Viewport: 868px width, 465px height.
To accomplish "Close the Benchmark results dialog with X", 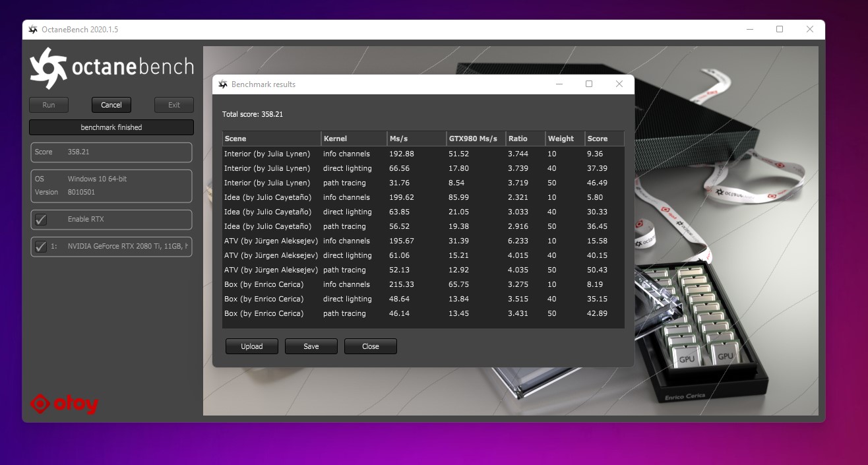I will (619, 84).
